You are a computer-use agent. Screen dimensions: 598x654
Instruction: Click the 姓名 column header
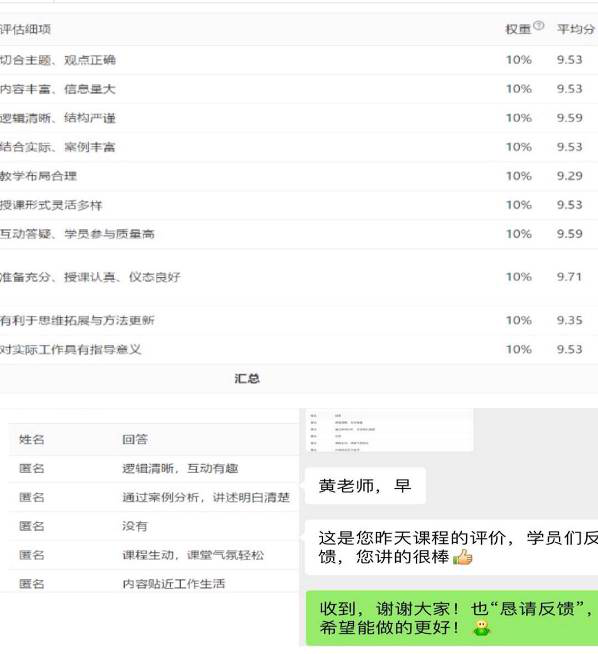pos(32,439)
